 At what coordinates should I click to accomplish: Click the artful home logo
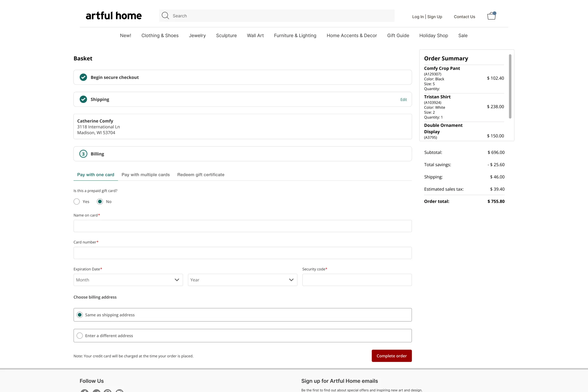114,16
